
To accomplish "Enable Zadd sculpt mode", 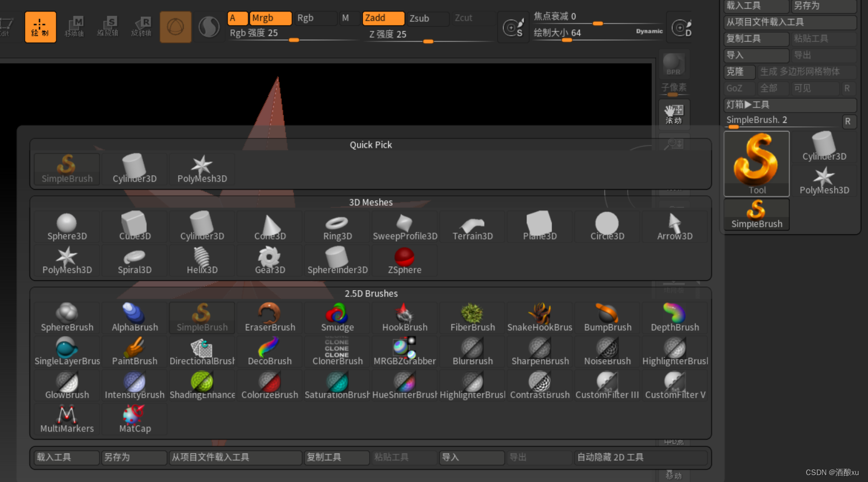I will point(383,18).
